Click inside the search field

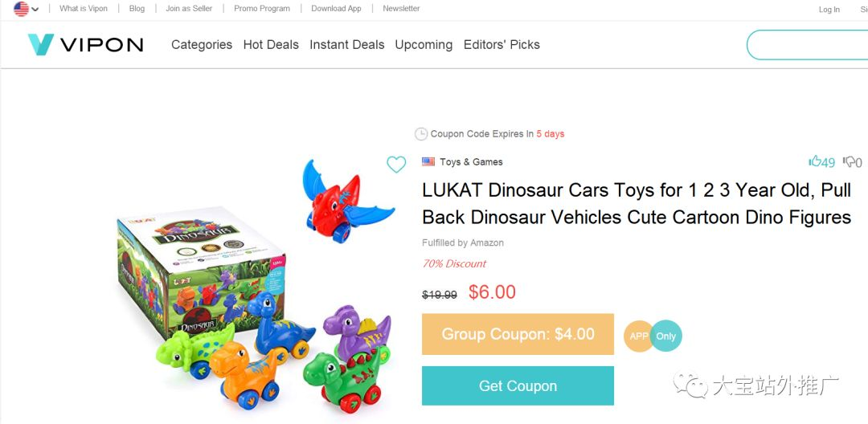coord(808,45)
